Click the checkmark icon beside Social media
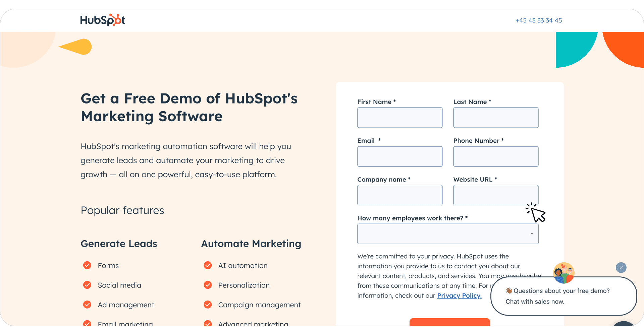The height and width of the screenshot is (335, 644). [87, 285]
